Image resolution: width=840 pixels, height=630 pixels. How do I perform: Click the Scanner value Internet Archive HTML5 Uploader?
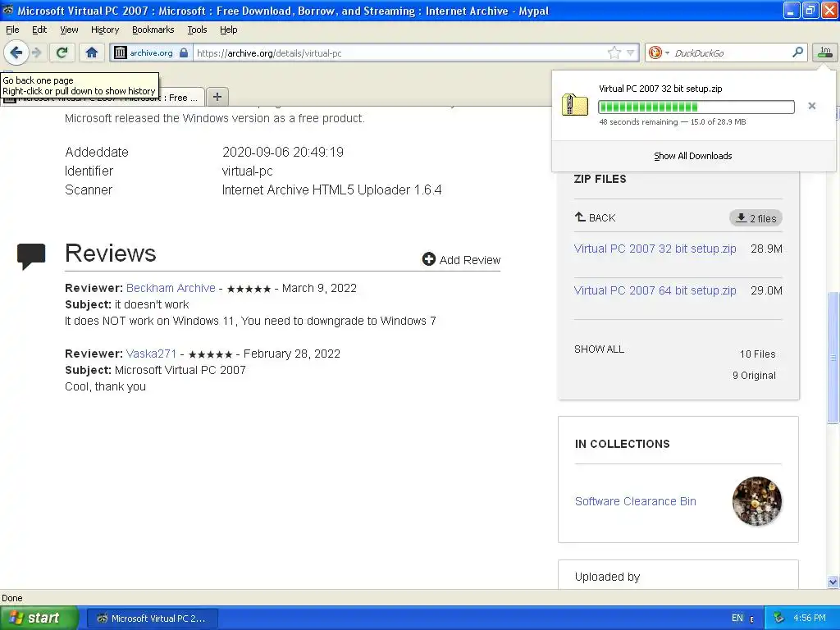[x=331, y=189]
